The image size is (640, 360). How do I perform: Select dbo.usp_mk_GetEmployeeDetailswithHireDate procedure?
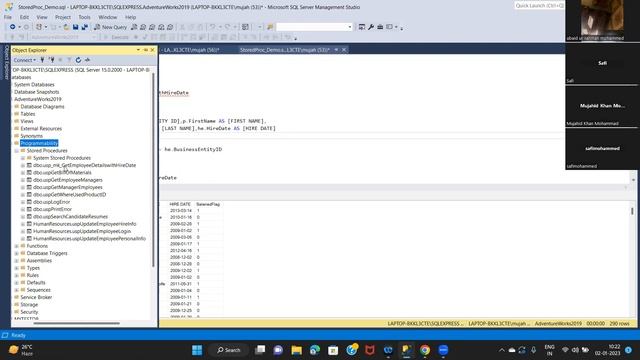84,165
